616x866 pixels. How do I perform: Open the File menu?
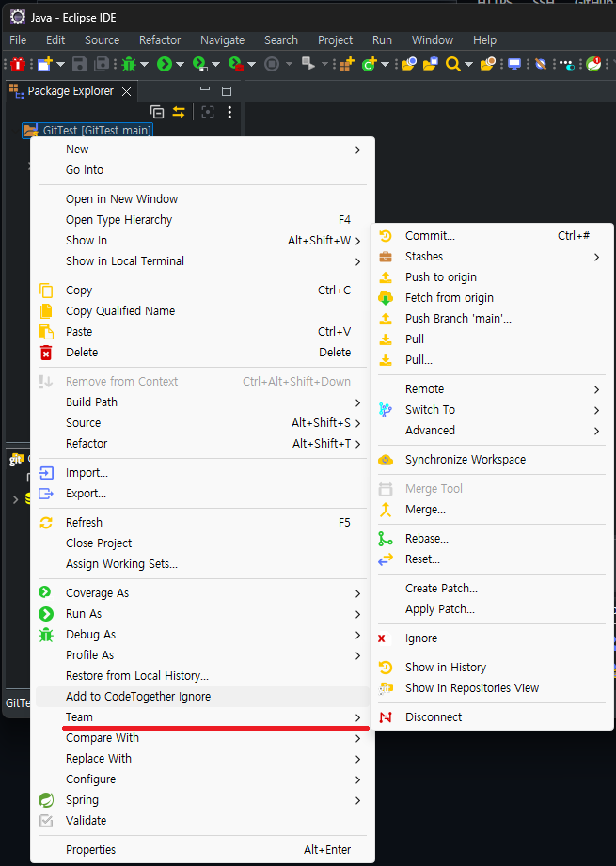(x=18, y=40)
